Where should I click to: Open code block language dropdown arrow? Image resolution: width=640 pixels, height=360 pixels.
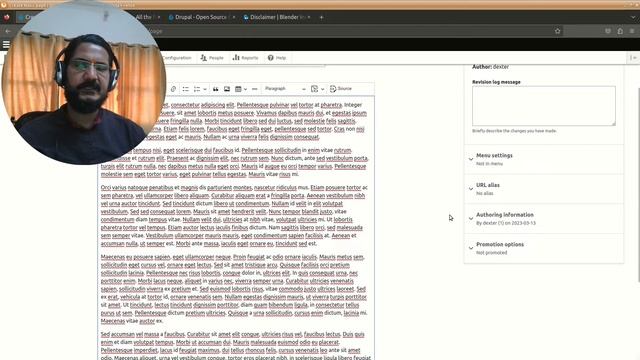point(322,89)
